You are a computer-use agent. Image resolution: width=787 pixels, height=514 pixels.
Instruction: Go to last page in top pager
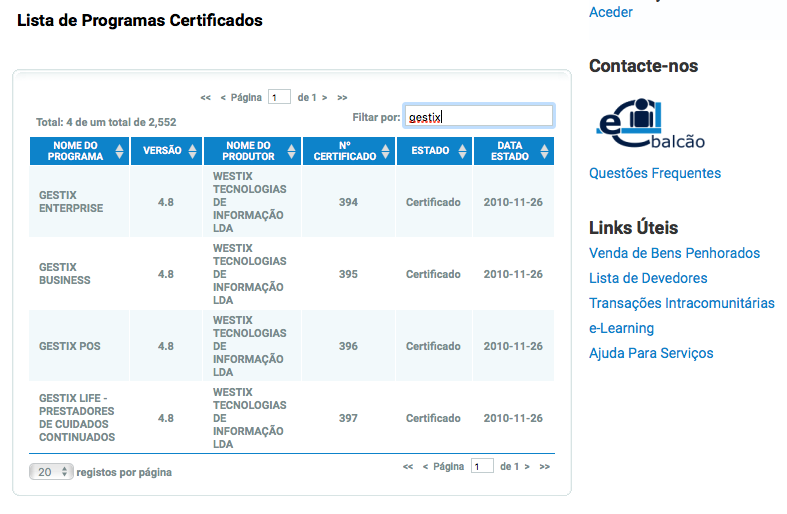342,97
